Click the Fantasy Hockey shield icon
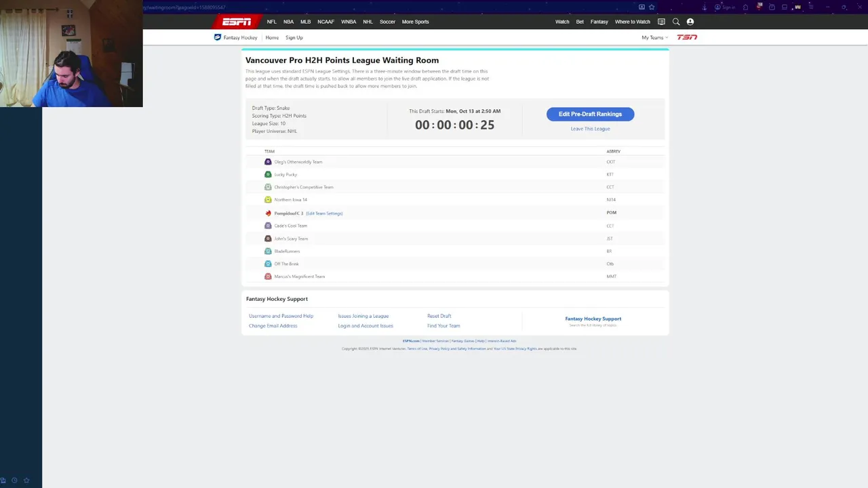The image size is (868, 488). (218, 37)
